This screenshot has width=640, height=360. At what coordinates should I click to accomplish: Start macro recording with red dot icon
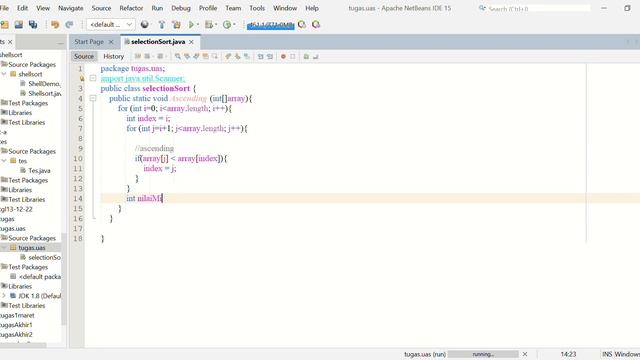pos(283,56)
